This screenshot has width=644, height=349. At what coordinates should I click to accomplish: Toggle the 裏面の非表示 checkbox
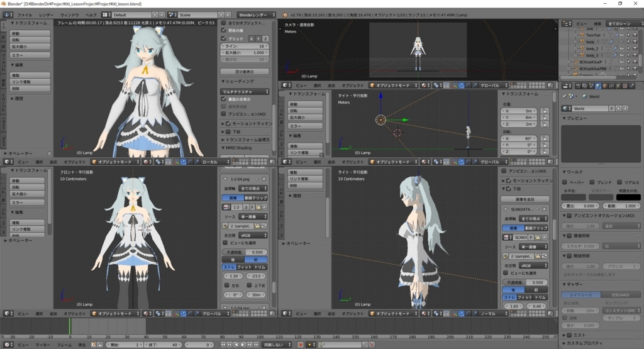click(x=224, y=99)
